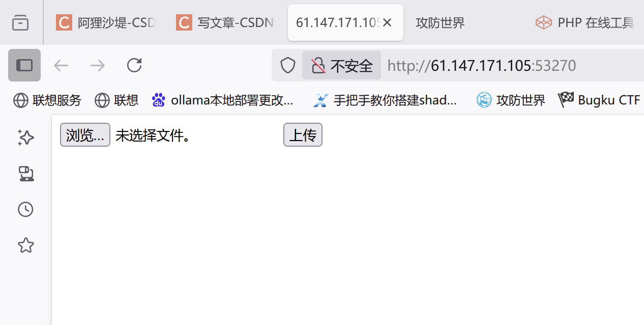Click the 上传 upload button
Viewport: 644px width, 325px height.
click(303, 135)
